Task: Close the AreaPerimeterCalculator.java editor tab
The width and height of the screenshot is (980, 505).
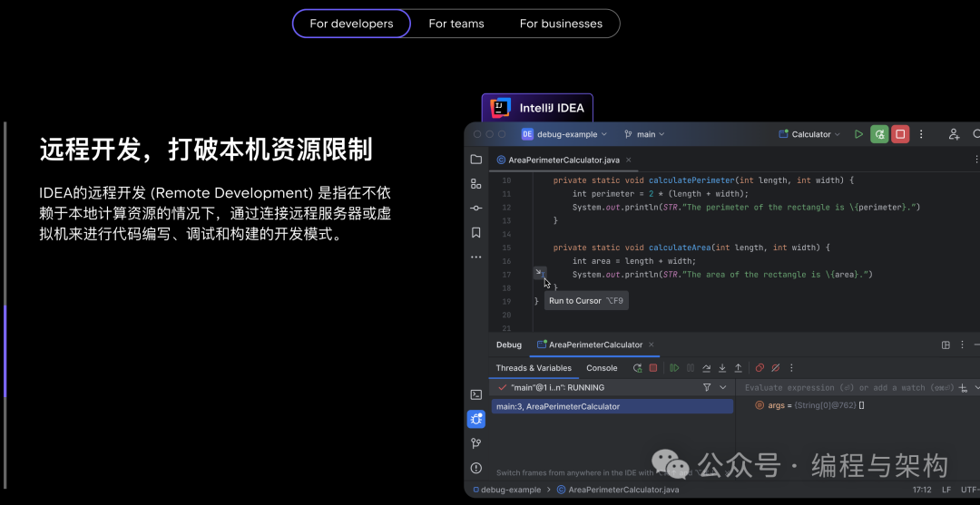Action: pyautogui.click(x=629, y=160)
